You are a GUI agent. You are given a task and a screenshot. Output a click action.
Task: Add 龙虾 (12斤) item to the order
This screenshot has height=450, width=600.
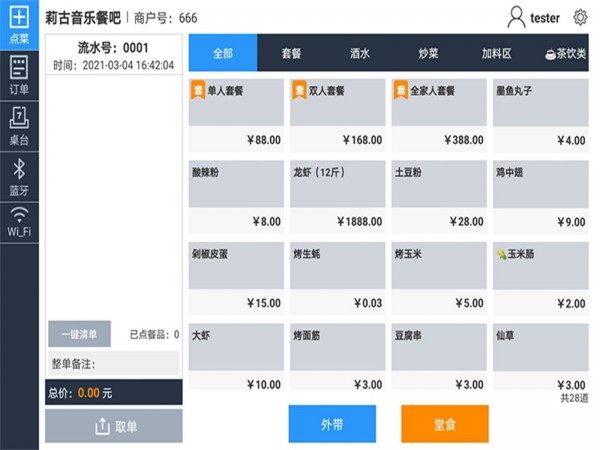click(338, 195)
